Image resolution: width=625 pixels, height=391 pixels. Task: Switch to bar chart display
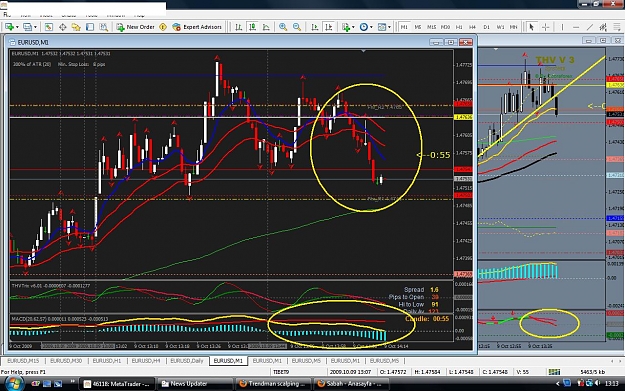point(238,27)
